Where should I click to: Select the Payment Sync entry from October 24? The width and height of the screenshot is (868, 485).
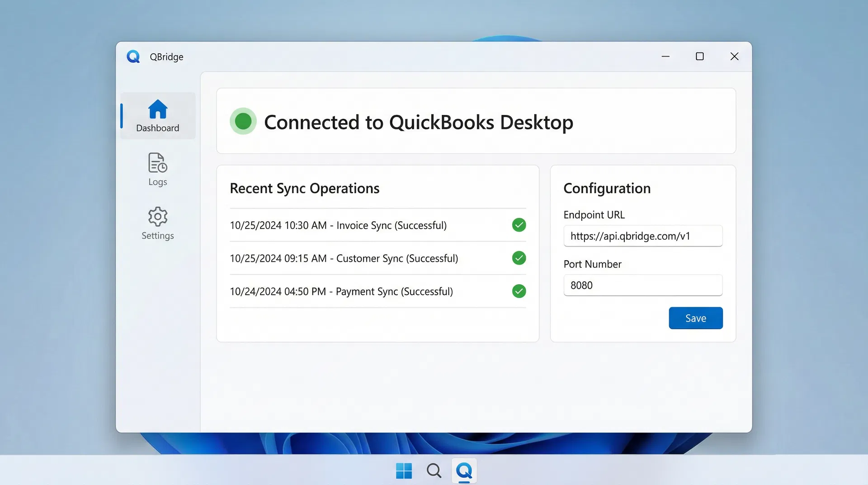341,291
